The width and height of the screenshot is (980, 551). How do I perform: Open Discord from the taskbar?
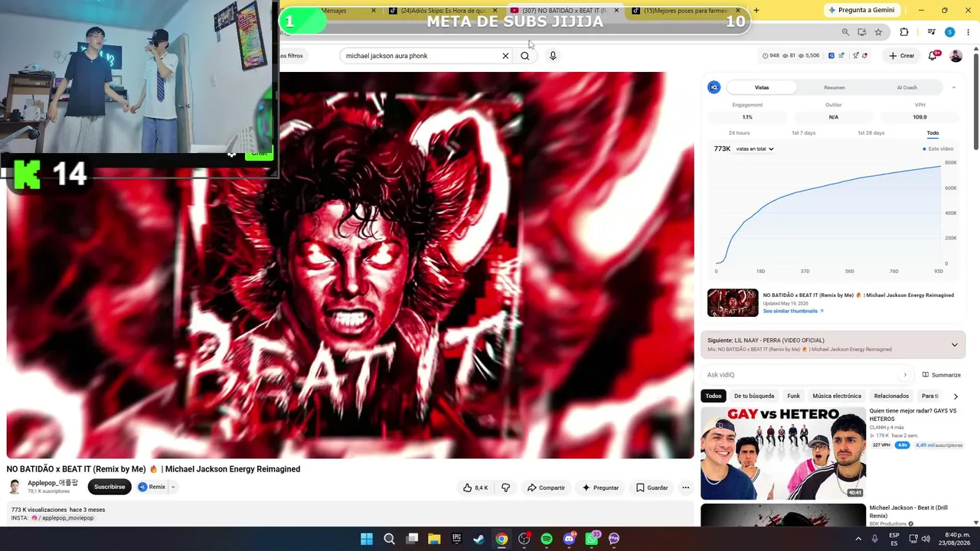tap(569, 539)
